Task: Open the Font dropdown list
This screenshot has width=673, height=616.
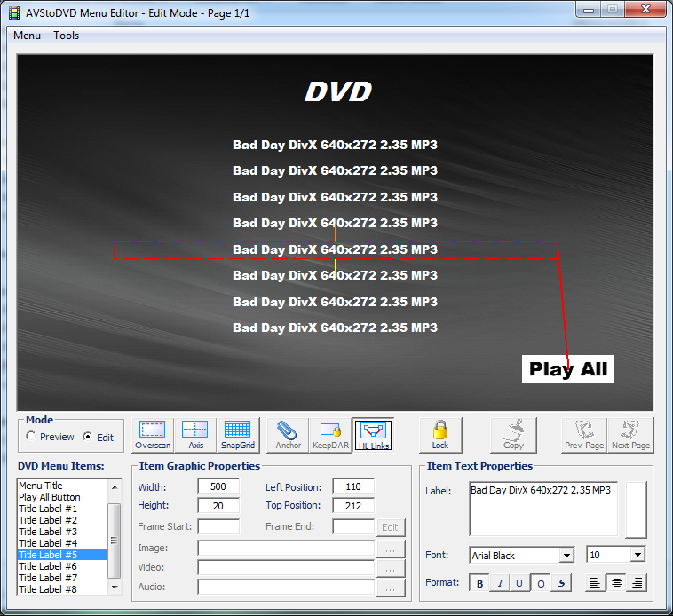Action: (x=566, y=556)
